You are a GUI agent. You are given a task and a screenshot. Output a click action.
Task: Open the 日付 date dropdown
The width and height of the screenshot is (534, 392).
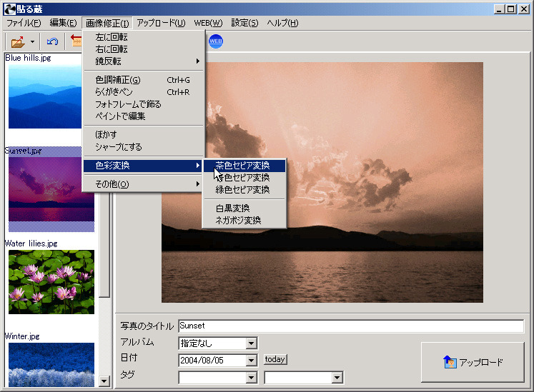click(252, 361)
